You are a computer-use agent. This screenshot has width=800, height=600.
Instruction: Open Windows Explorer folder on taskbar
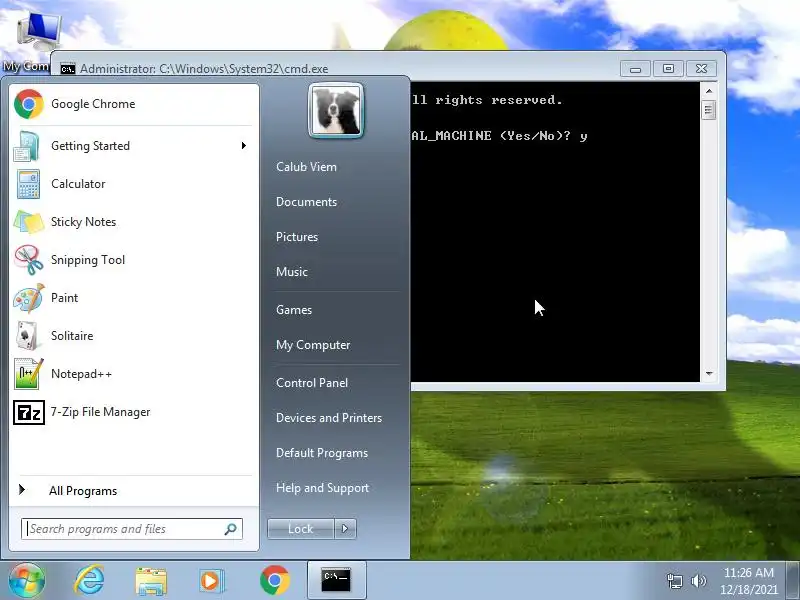point(151,581)
